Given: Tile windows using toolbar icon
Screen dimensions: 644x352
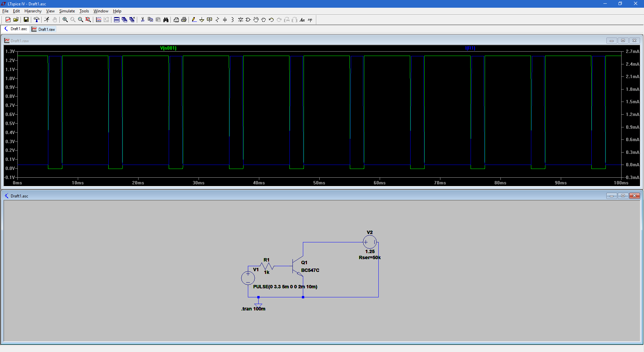Looking at the screenshot, I should coord(117,20).
